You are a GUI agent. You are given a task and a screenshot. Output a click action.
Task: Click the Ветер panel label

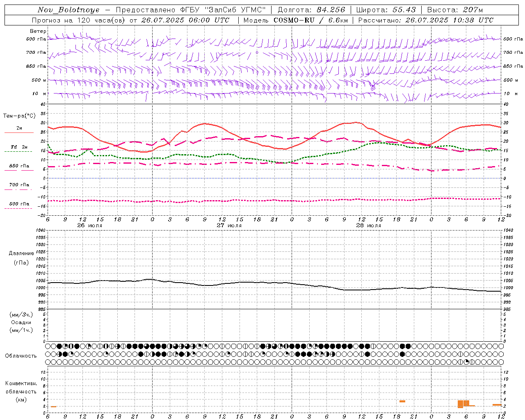click(38, 31)
